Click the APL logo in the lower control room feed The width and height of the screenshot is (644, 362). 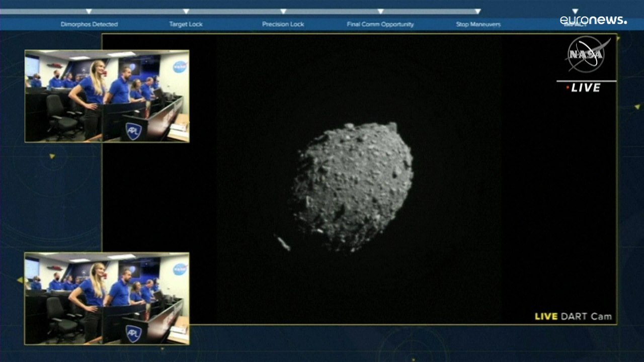pos(133,333)
